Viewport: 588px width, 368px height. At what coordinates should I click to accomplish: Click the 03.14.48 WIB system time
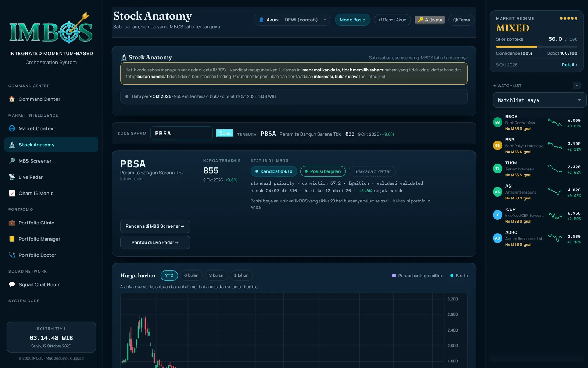point(51,338)
